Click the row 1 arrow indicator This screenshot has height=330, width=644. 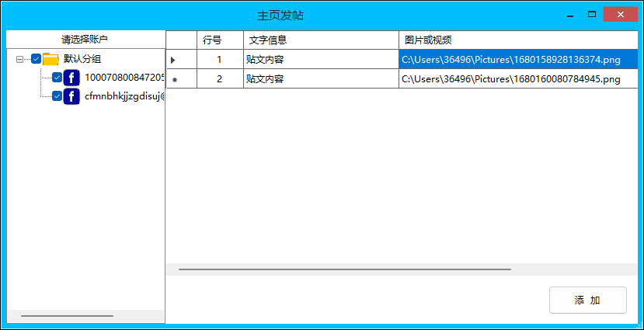[x=173, y=60]
